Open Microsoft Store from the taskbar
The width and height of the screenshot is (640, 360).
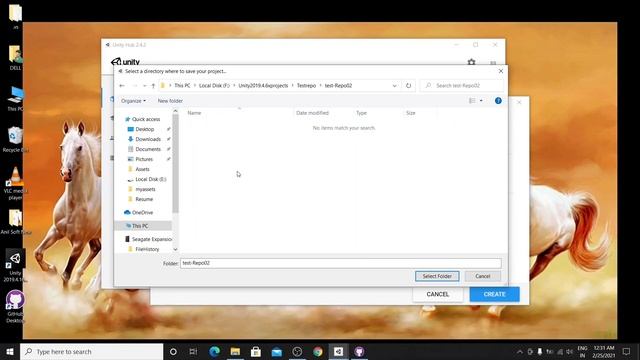pos(256,351)
